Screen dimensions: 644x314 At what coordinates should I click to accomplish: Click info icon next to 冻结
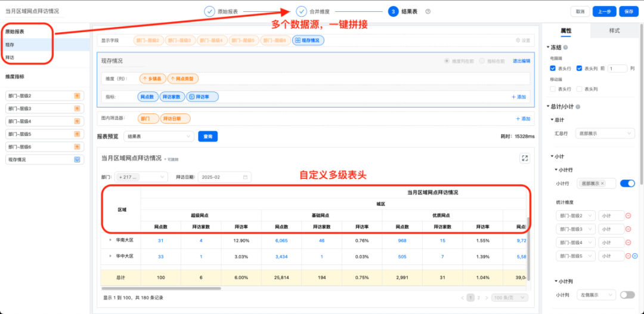(x=565, y=48)
